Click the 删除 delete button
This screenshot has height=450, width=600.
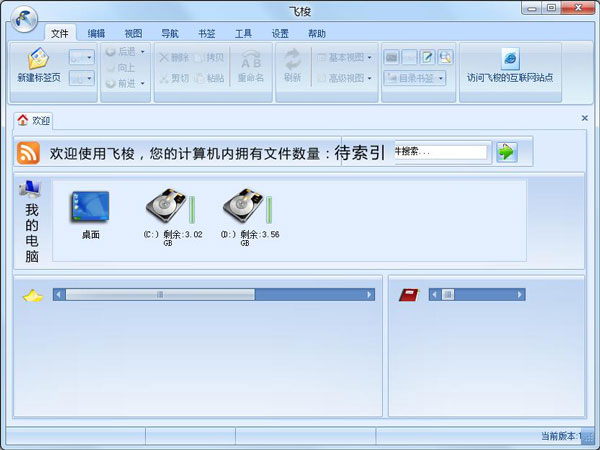point(174,58)
